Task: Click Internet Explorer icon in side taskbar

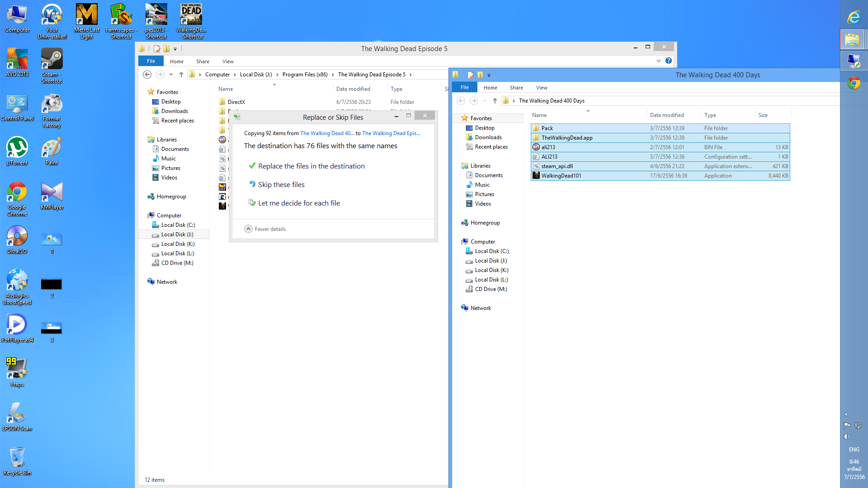Action: (x=854, y=18)
